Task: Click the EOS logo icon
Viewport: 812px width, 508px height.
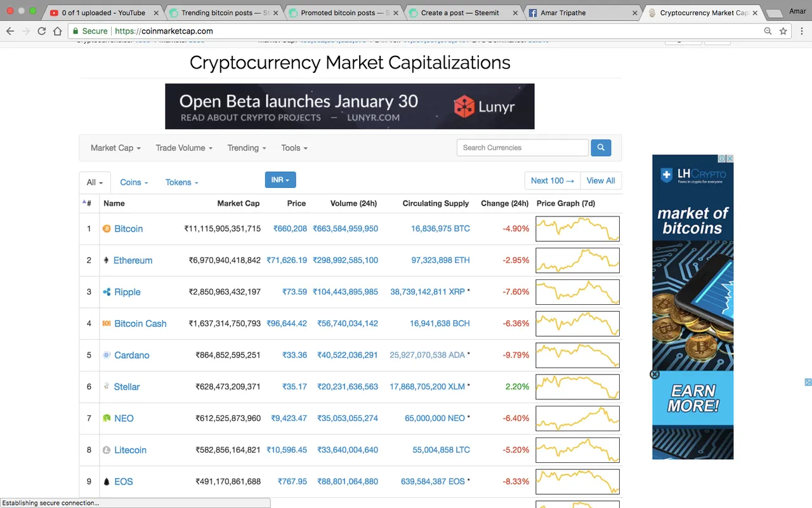Action: (x=107, y=481)
